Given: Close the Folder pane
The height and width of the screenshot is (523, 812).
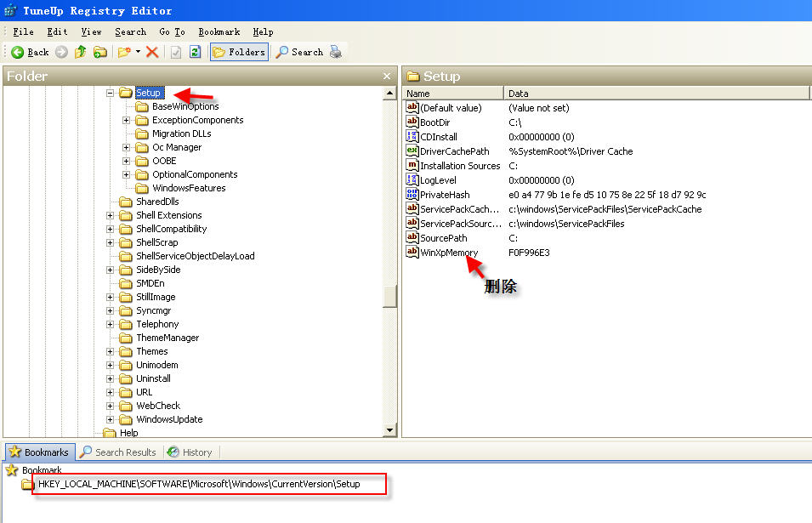Looking at the screenshot, I should click(387, 77).
